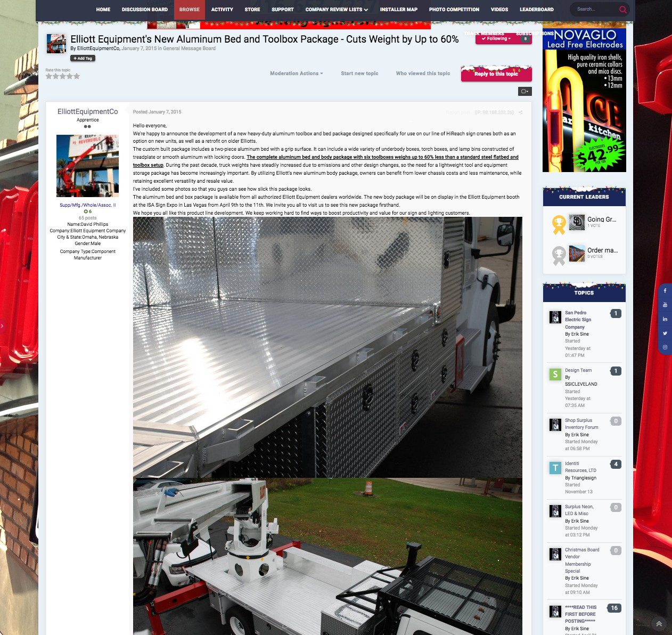The height and width of the screenshot is (635, 672).
Task: Open the Twitter social link
Action: [665, 333]
